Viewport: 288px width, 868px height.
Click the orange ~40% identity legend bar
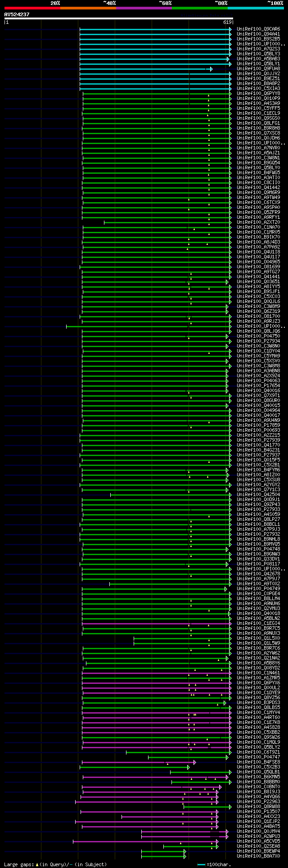[88, 8]
